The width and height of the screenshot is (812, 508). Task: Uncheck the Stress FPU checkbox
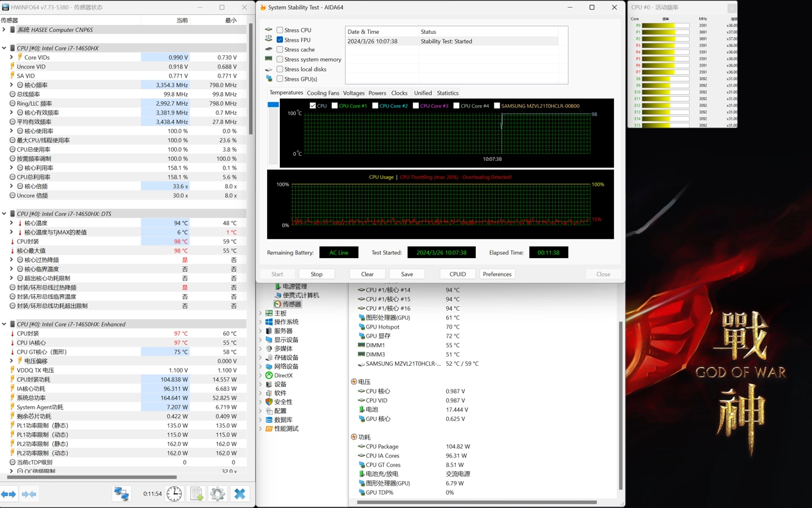coord(280,40)
